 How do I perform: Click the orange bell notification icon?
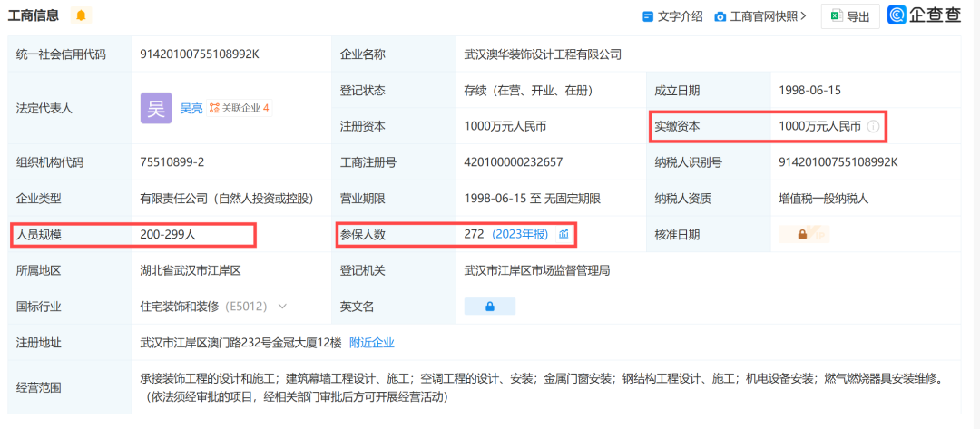pyautogui.click(x=81, y=15)
